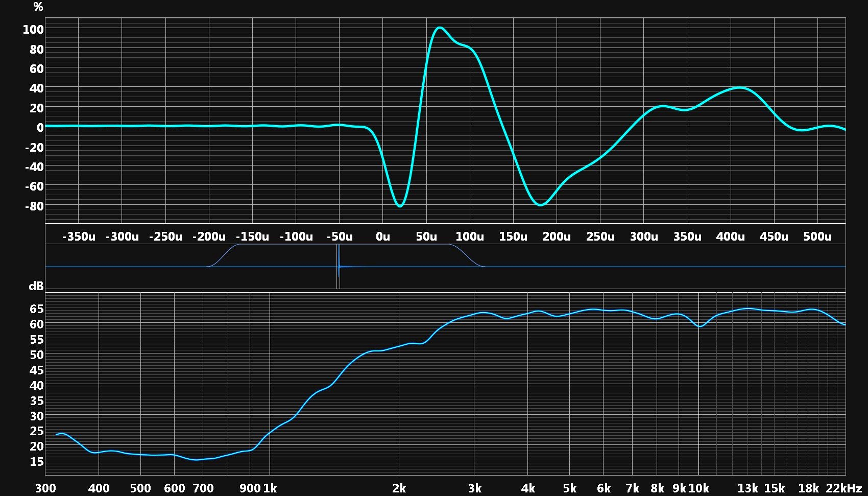Pick the '15' label on the dB axis
Screen dimensions: 868x496
click(x=37, y=462)
